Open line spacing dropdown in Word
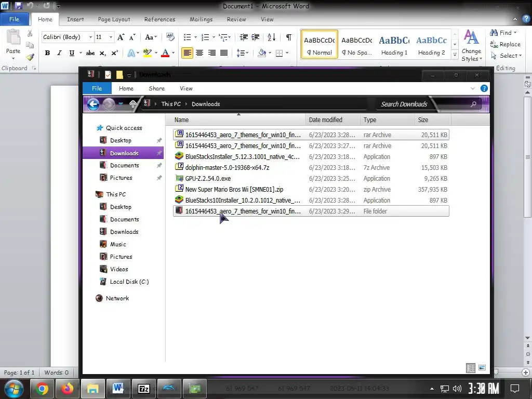The height and width of the screenshot is (399, 532). [x=242, y=53]
